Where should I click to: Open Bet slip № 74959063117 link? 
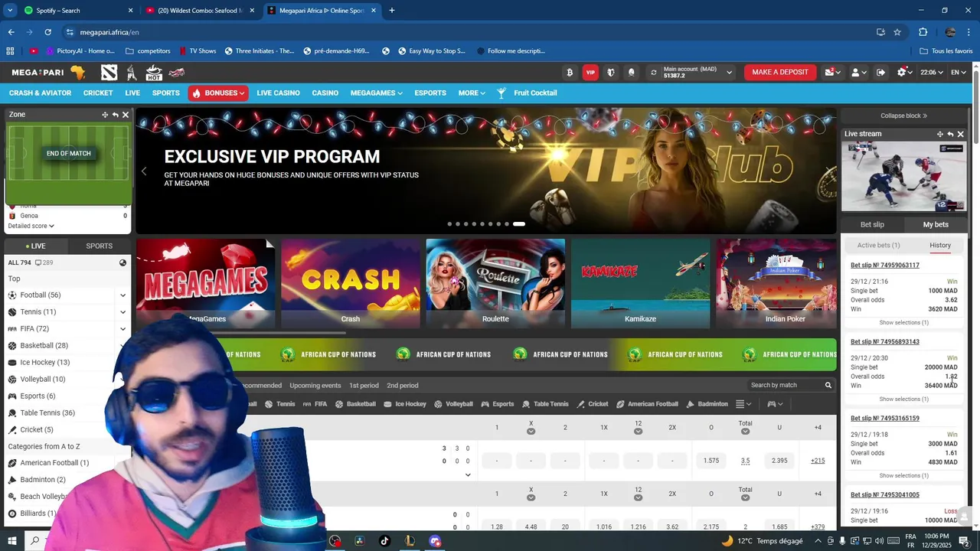[x=885, y=265]
